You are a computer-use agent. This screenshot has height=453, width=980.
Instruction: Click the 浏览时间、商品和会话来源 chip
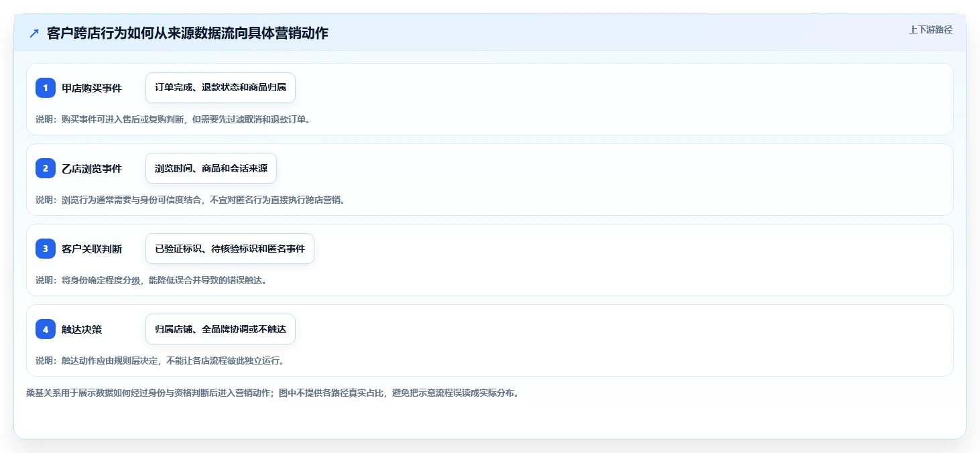coord(211,168)
